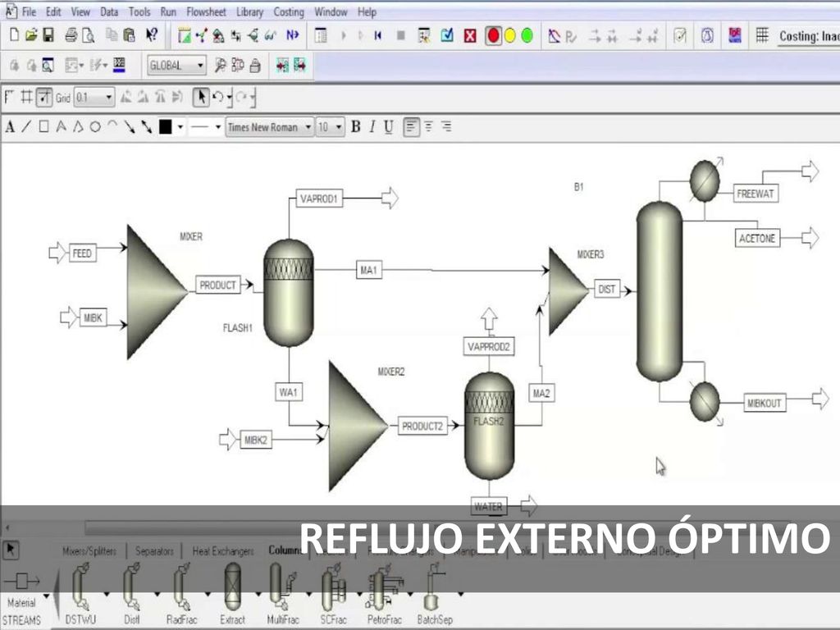Toggle the grid display icon
This screenshot has width=840, height=630.
click(26, 98)
